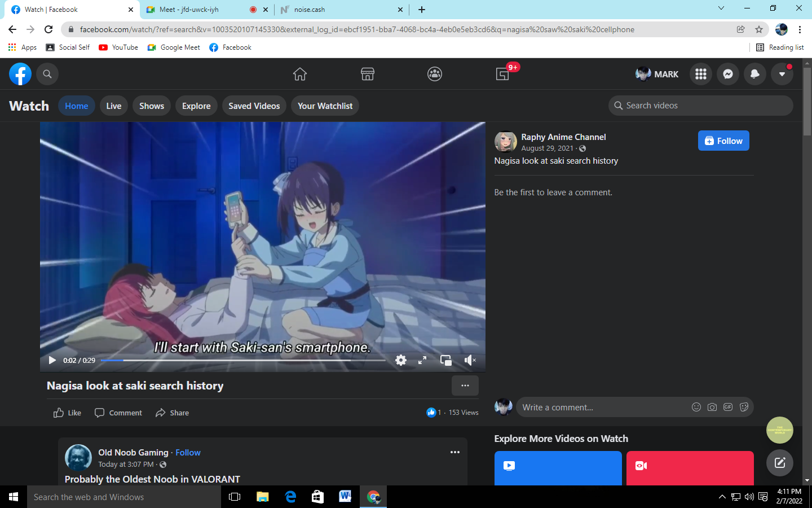Open the Marketplace storefront icon

pyautogui.click(x=368, y=74)
